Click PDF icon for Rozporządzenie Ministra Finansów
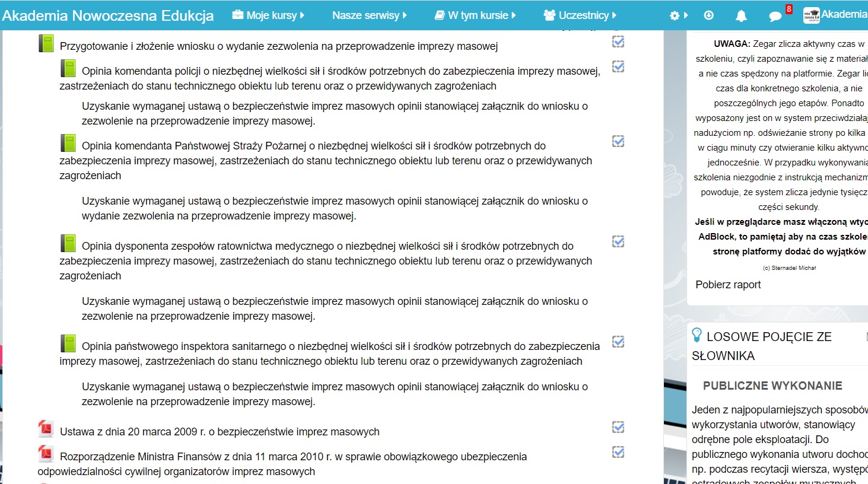 click(x=46, y=454)
